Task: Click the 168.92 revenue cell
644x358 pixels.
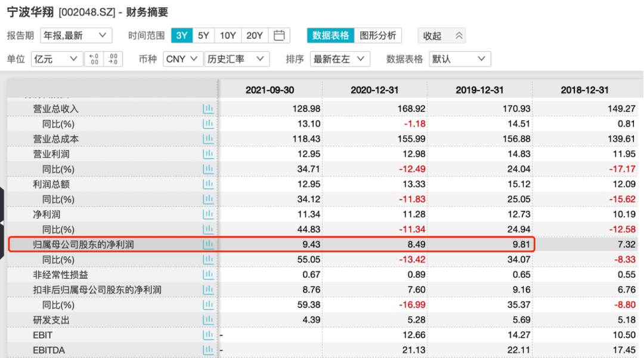Action: 411,108
